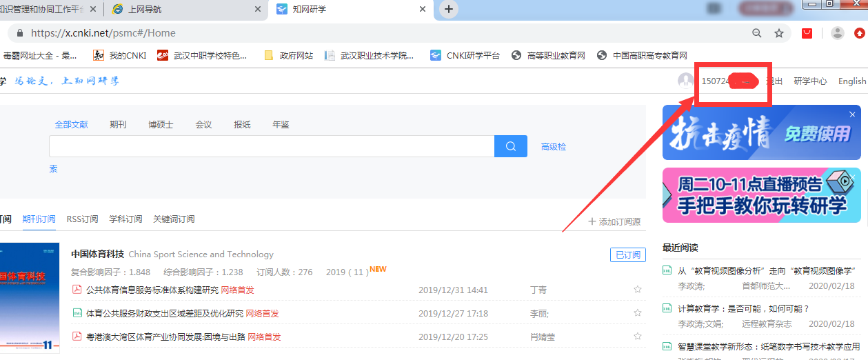
Task: Click the zoom magnifier icon in address bar
Action: tap(757, 33)
